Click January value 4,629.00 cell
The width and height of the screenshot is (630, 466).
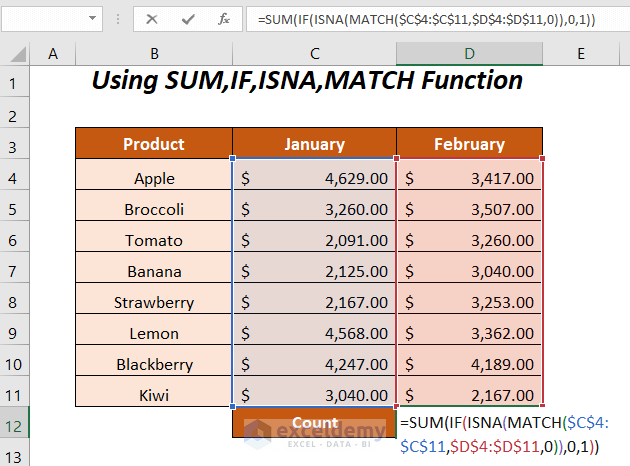tap(314, 179)
